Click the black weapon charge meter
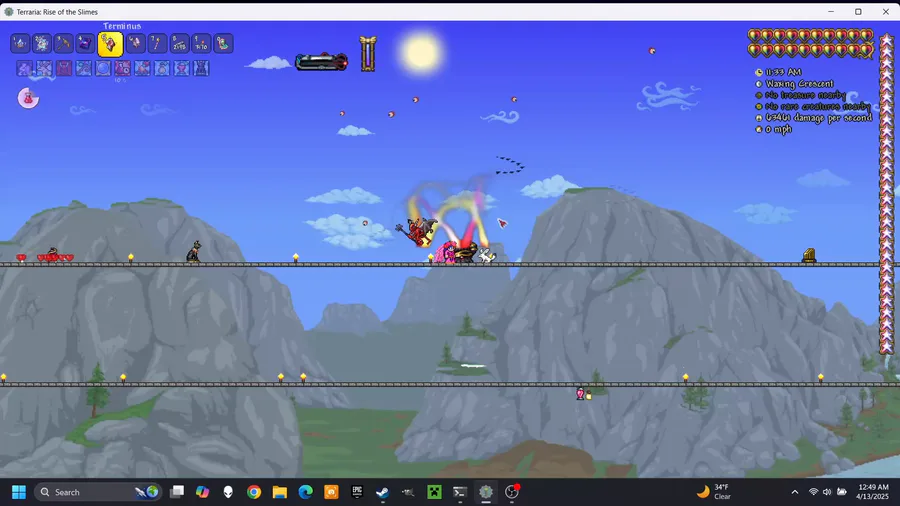 click(x=321, y=61)
